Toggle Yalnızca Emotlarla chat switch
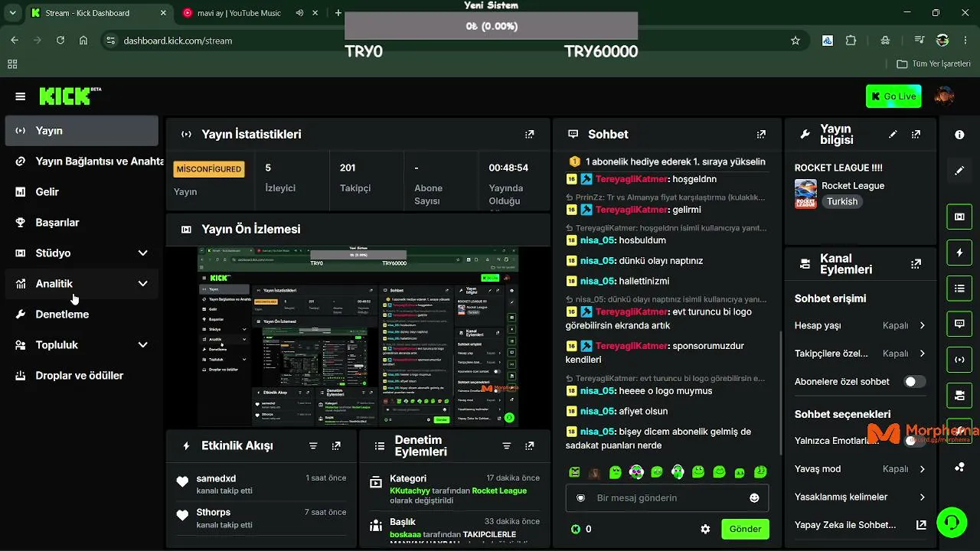The width and height of the screenshot is (980, 551). [914, 441]
